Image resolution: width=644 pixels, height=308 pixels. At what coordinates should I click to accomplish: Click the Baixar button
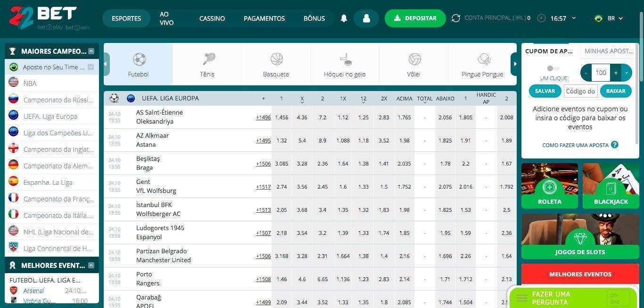click(616, 91)
